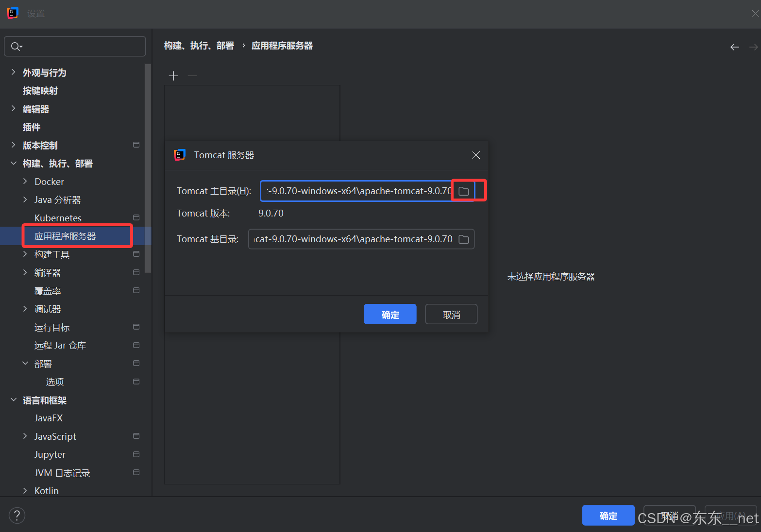761x532 pixels.
Task: Click the settings search magnifier icon
Action: 17,47
